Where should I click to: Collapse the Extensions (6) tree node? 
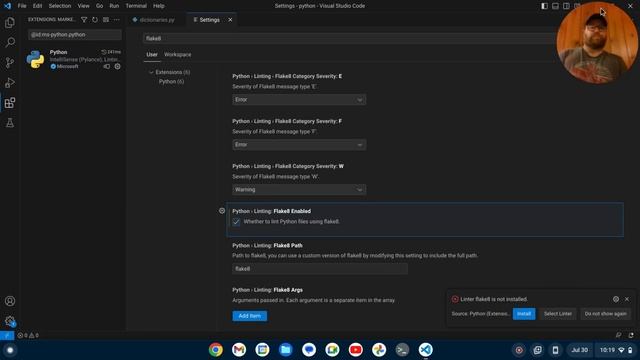point(169,72)
